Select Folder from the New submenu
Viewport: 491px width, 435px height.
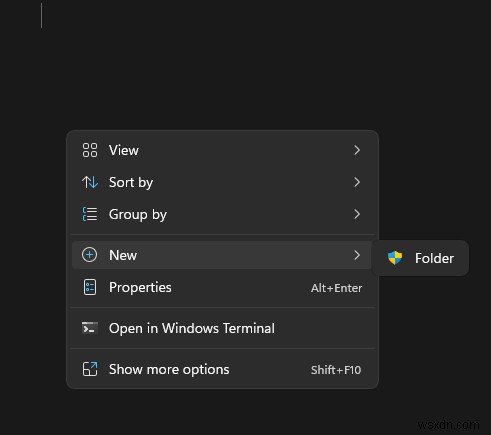pos(420,258)
